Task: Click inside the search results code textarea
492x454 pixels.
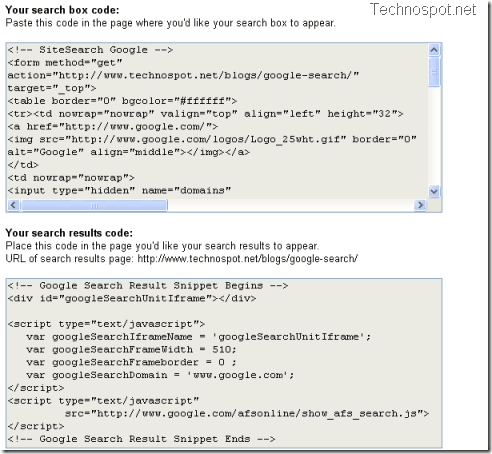Action: pos(224,363)
